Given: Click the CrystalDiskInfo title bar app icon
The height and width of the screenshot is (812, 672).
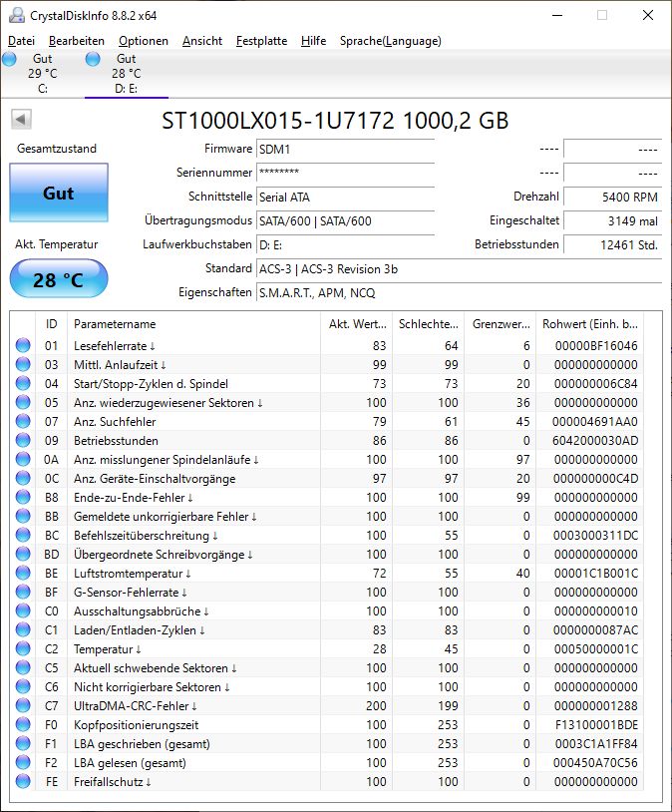Looking at the screenshot, I should (x=17, y=15).
